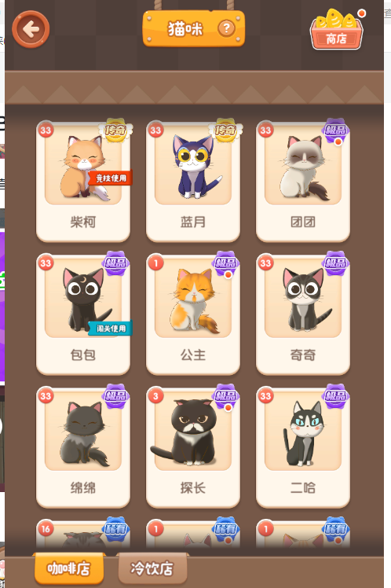Switch to the 咖啡店 tab
Viewport: 391px width, 588px height.
click(x=68, y=568)
